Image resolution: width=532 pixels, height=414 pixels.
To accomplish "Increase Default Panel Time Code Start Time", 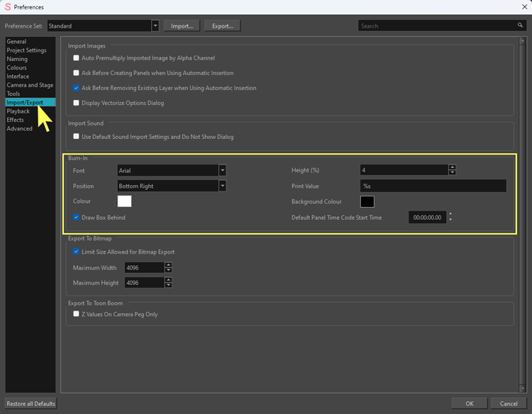I will pyautogui.click(x=450, y=214).
